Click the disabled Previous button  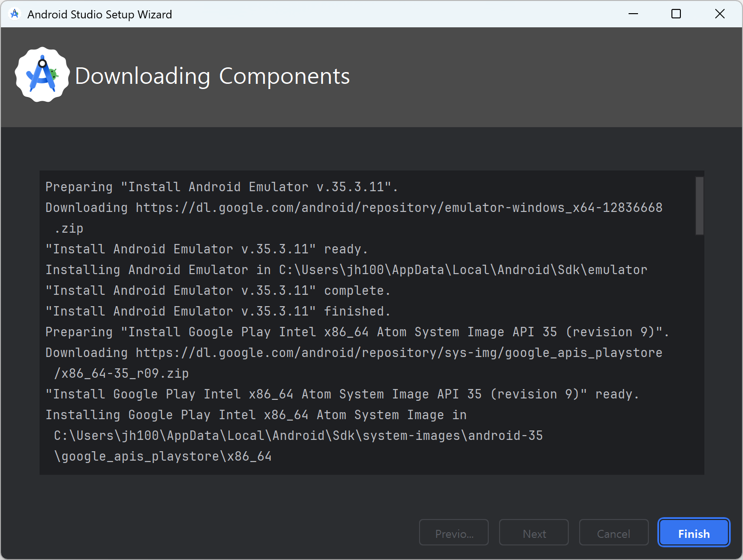tap(454, 533)
